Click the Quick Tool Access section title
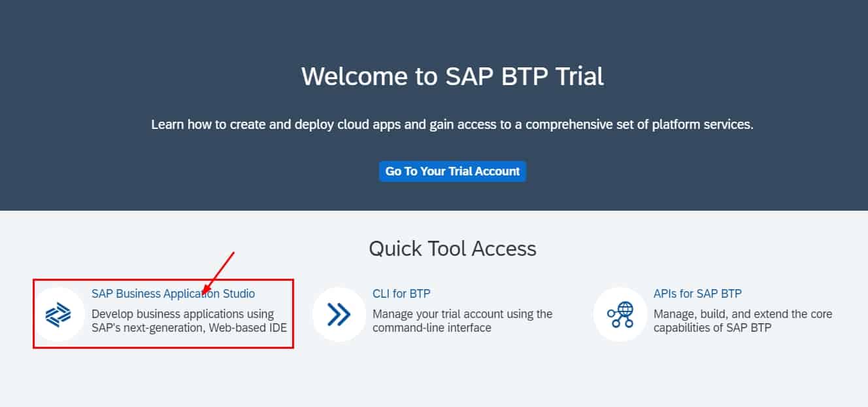Viewport: 868px width, 407px height. pos(452,249)
